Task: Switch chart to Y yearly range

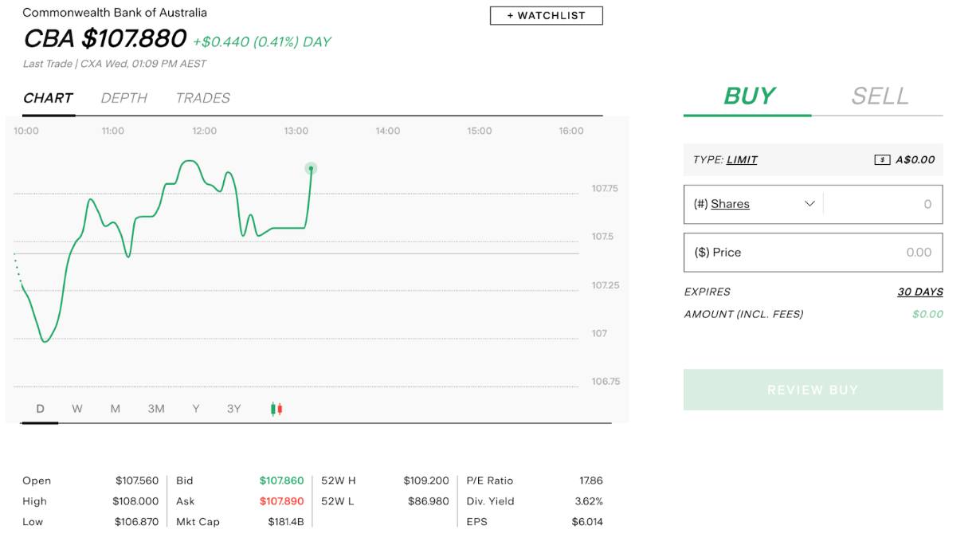Action: [196, 409]
